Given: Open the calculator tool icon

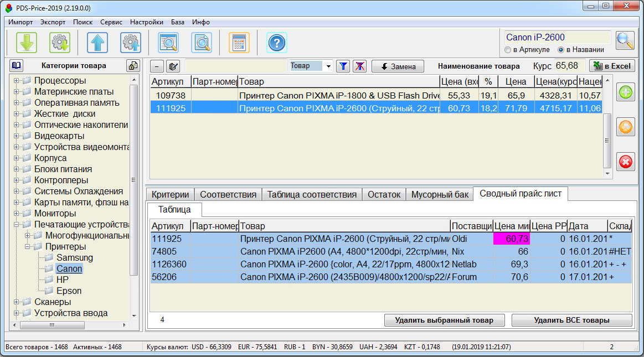Looking at the screenshot, I should tap(239, 43).
